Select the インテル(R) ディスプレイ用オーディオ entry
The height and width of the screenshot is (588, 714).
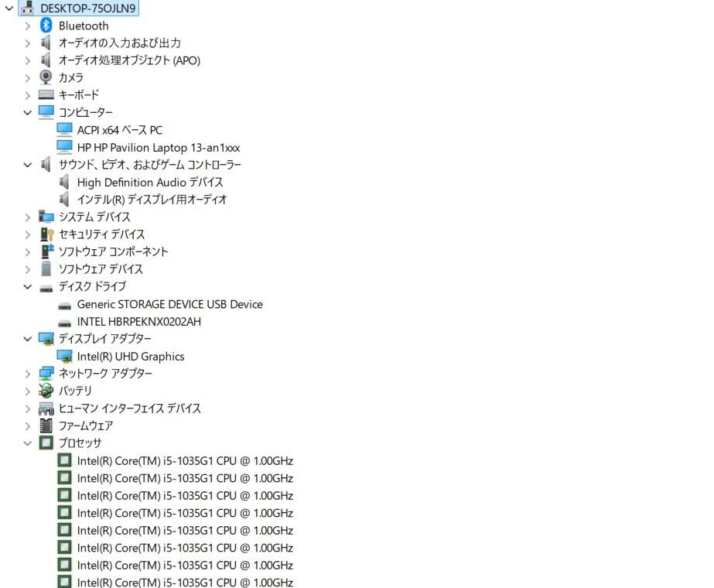pos(152,200)
